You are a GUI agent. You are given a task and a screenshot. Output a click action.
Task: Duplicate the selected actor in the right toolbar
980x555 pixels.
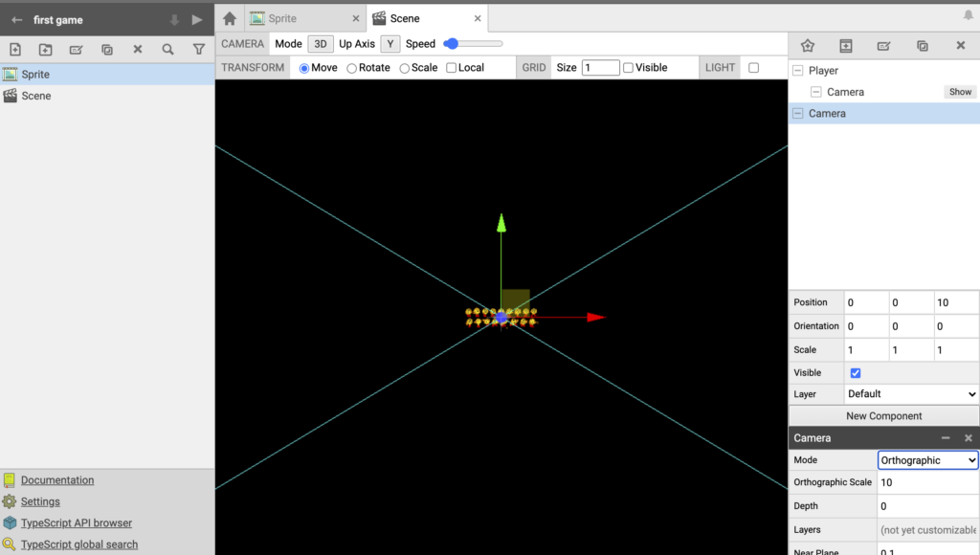(x=923, y=46)
